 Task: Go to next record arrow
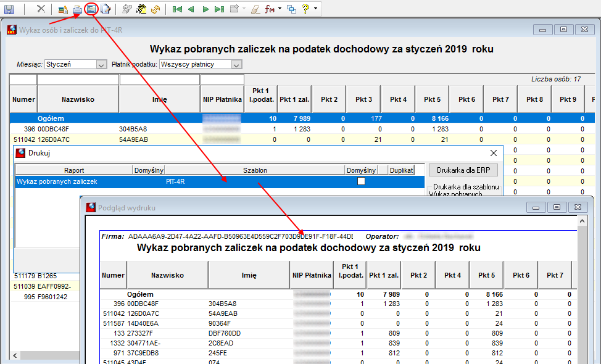205,9
